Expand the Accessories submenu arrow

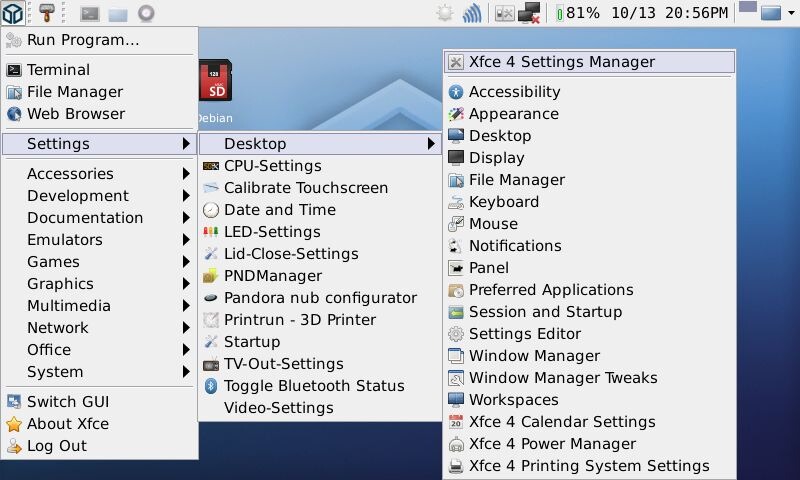(186, 174)
